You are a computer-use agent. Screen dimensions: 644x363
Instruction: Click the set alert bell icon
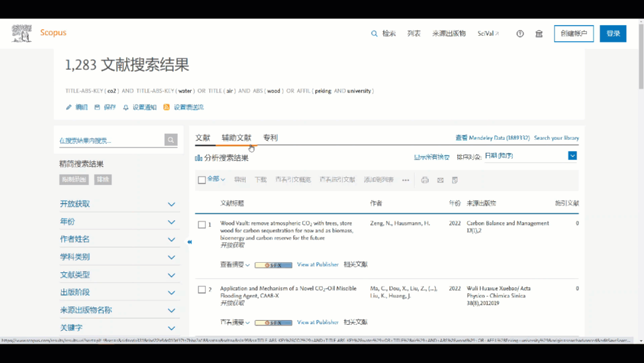point(126,107)
